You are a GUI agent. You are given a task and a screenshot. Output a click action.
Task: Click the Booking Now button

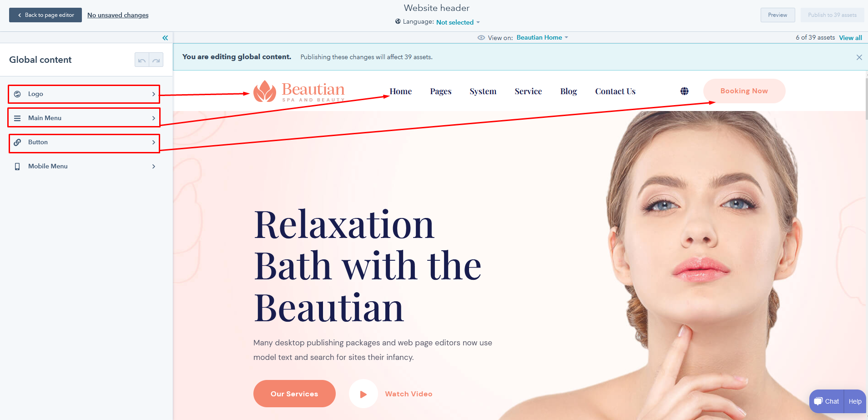click(744, 91)
